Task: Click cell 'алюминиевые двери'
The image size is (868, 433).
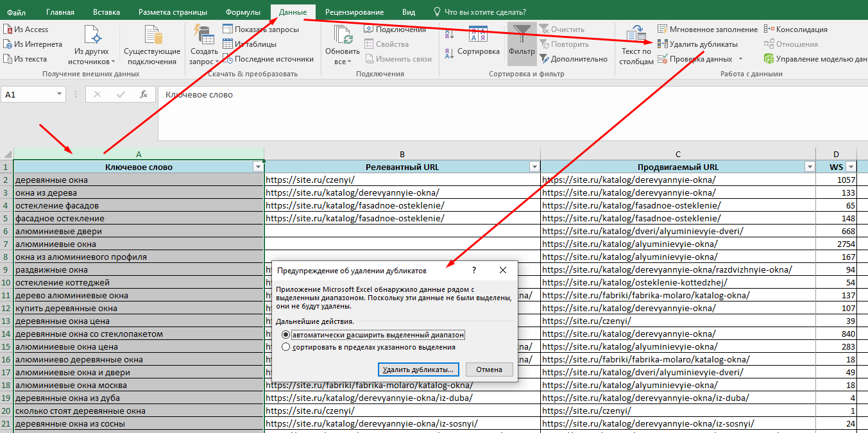Action: (x=139, y=231)
